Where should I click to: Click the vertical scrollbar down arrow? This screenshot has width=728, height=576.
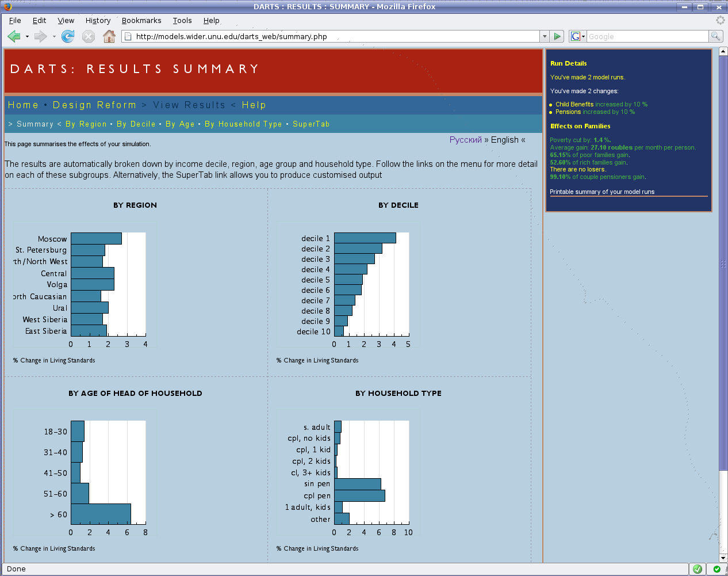pyautogui.click(x=723, y=558)
